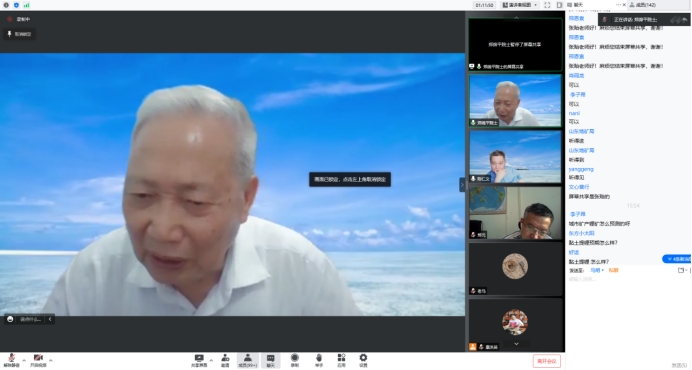
Task: Jump to the 4 new messages
Action: coord(677,259)
